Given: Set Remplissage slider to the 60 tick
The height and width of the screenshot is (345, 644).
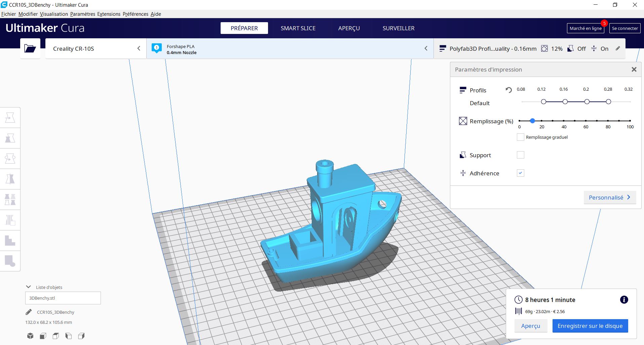Looking at the screenshot, I should [x=586, y=121].
